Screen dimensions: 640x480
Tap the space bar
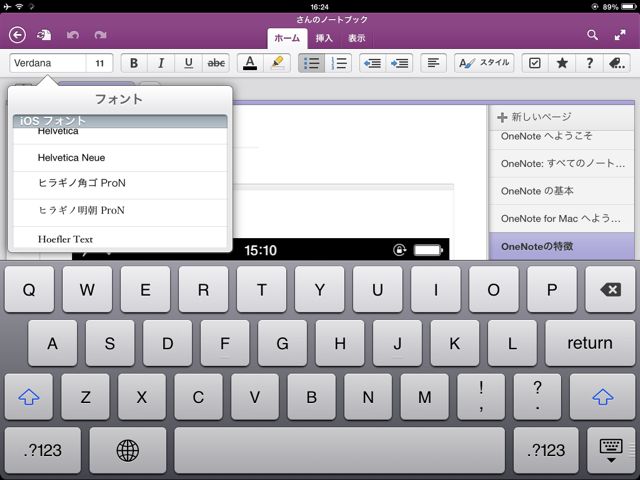pyautogui.click(x=340, y=450)
